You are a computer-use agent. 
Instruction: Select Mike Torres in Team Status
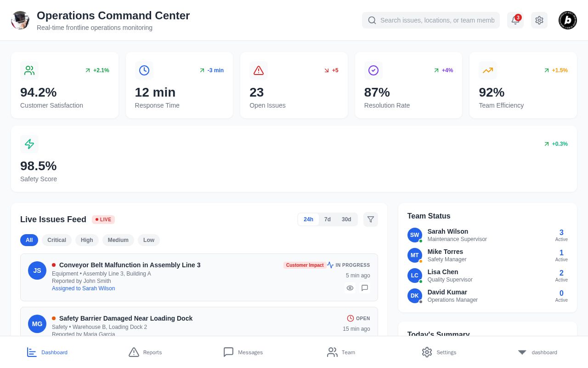point(487,255)
